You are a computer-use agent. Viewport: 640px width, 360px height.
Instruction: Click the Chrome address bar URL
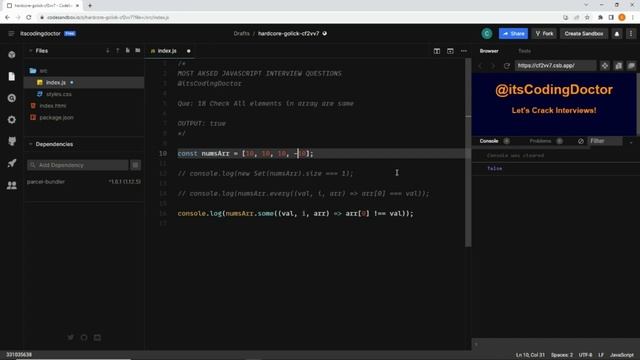[x=108, y=18]
